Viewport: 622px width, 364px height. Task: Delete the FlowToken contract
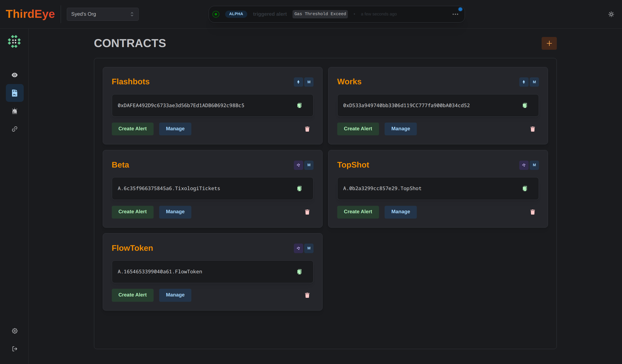(x=307, y=295)
